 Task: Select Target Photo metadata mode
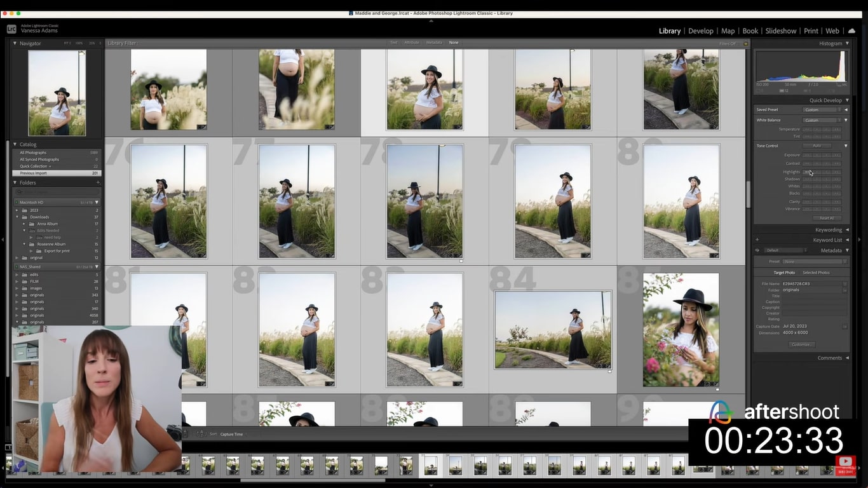(784, 273)
